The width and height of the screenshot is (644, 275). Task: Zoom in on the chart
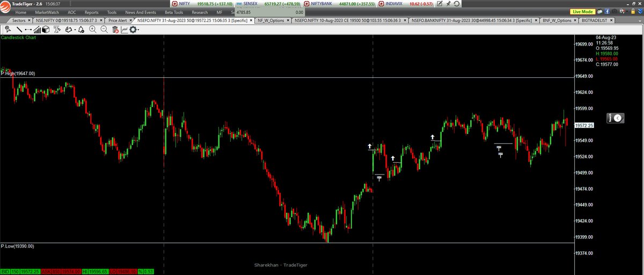(93, 30)
